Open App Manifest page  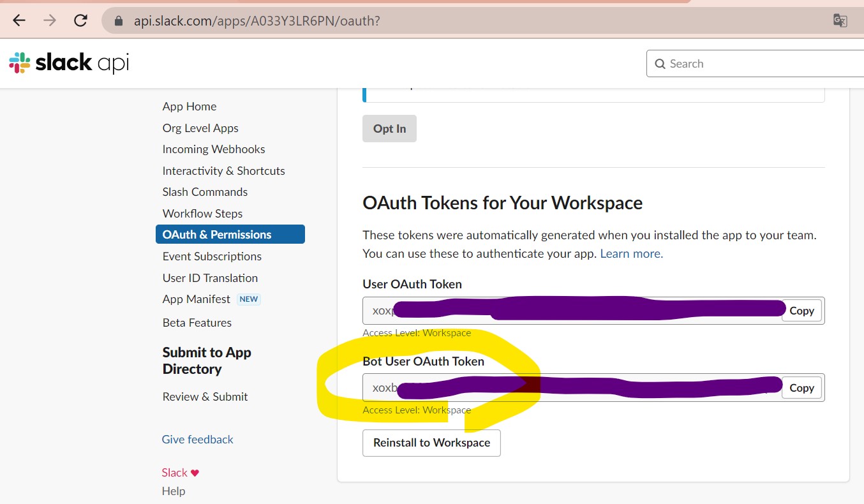197,299
